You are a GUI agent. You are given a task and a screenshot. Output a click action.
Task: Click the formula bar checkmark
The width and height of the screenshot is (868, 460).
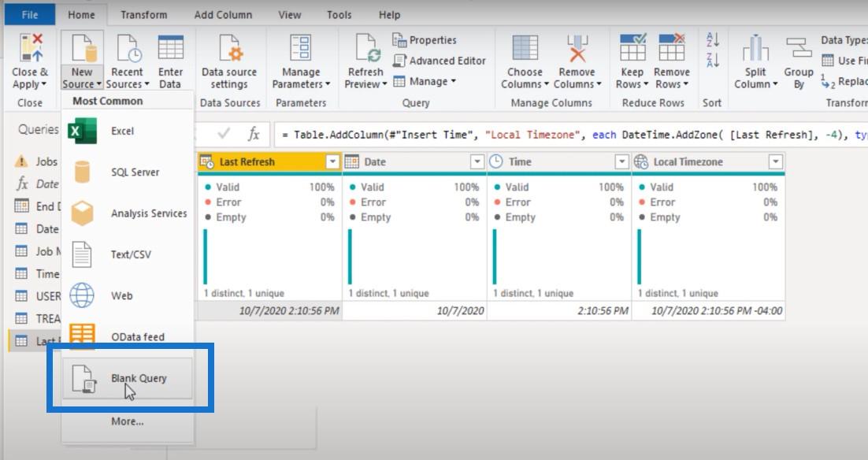(224, 133)
